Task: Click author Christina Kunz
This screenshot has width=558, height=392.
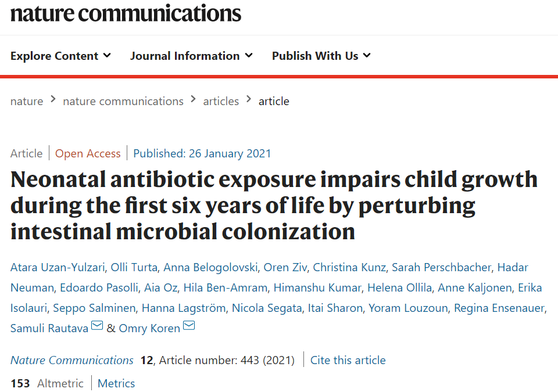Action: coord(349,267)
